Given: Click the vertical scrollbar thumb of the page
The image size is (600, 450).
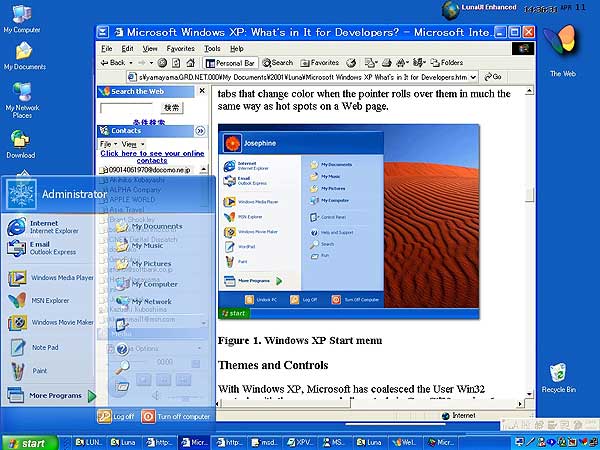Looking at the screenshot, I should tap(529, 195).
